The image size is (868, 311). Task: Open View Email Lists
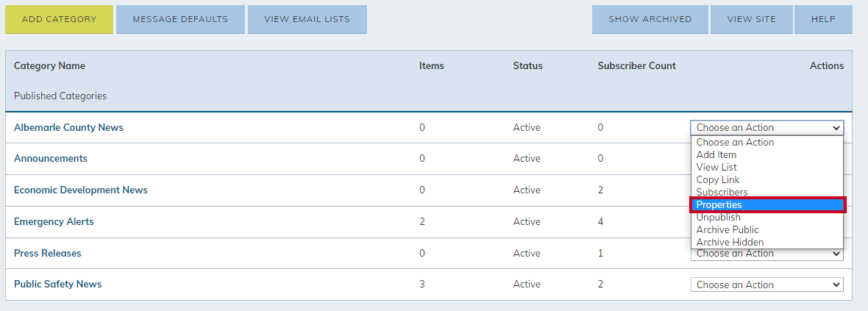pyautogui.click(x=307, y=19)
